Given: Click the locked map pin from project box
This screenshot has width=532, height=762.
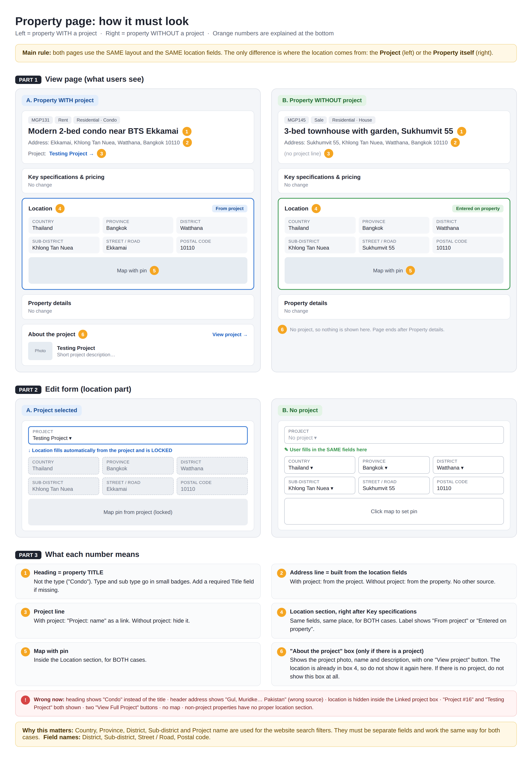Looking at the screenshot, I should [138, 512].
